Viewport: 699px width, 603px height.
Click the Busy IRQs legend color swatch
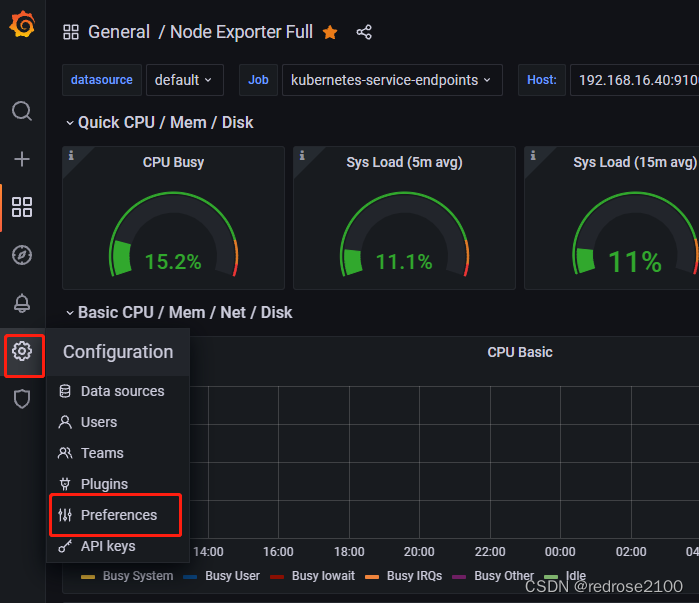tap(373, 576)
